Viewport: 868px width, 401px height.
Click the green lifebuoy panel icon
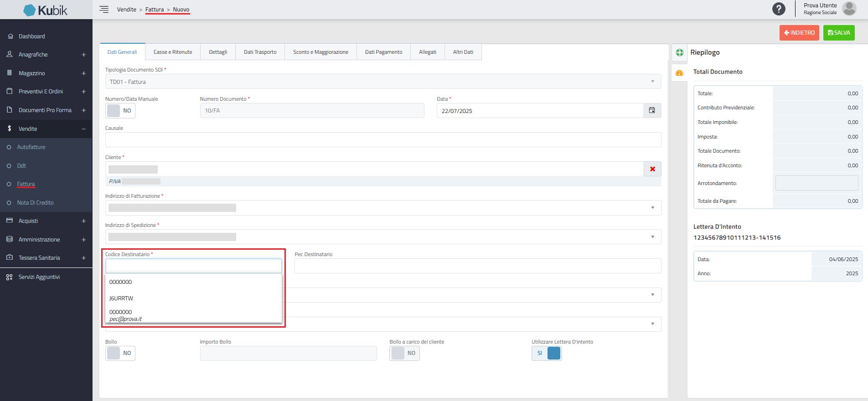[x=679, y=52]
